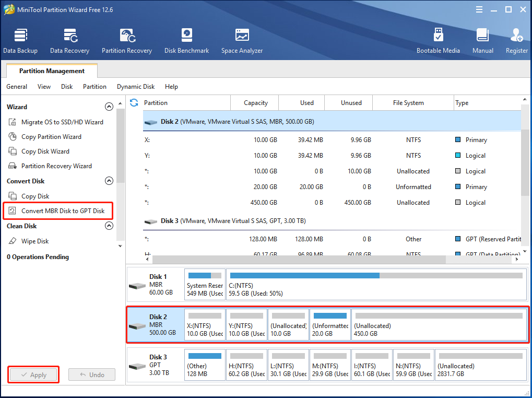Image resolution: width=532 pixels, height=398 pixels.
Task: Click the Apply button
Action: (x=33, y=374)
